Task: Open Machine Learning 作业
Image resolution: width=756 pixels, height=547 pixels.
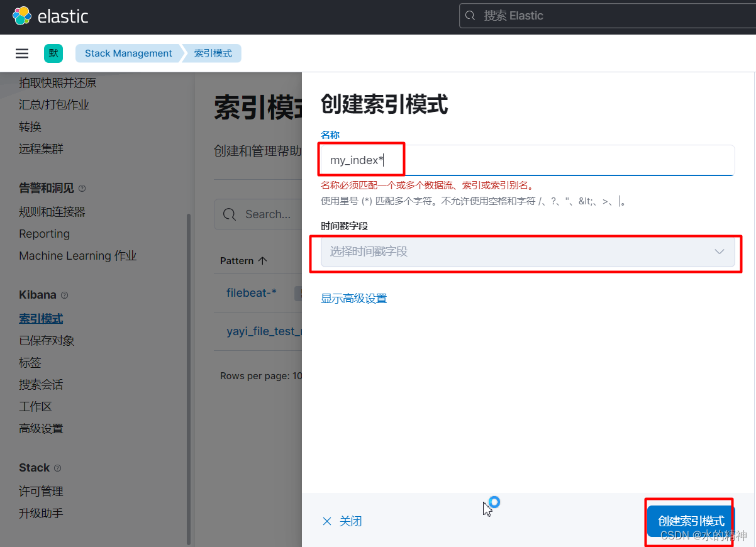Action: [x=78, y=256]
